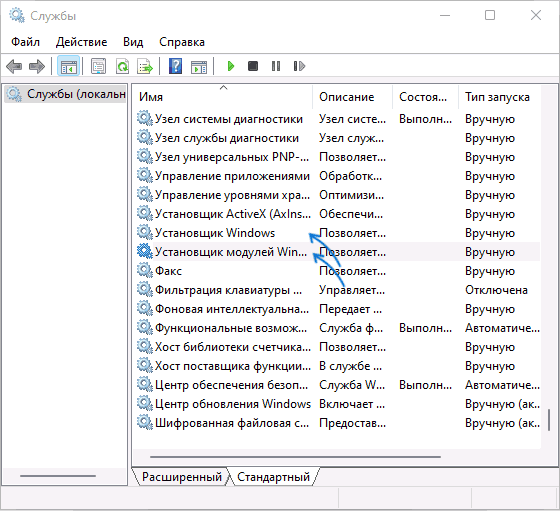
Task: Switch to the Стандартный tab
Action: 273,477
